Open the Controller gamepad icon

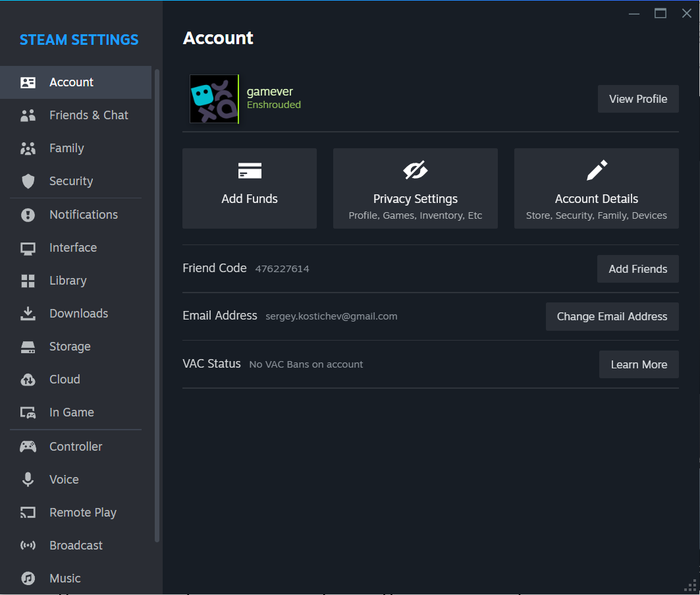pyautogui.click(x=28, y=446)
